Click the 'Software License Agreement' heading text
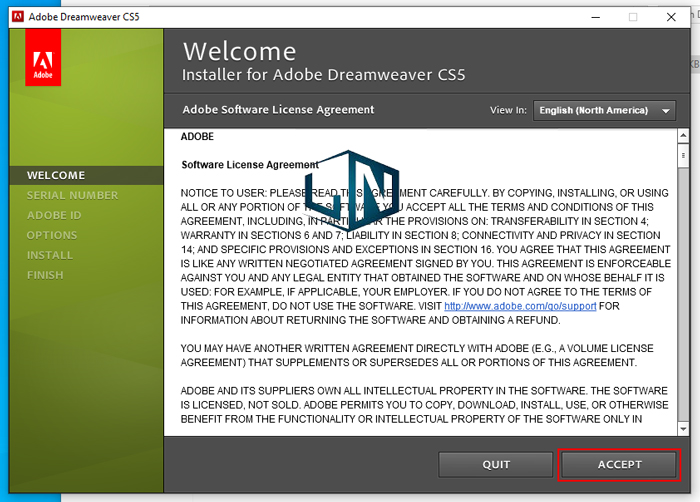Viewport: 700px width, 502px height. point(250,165)
